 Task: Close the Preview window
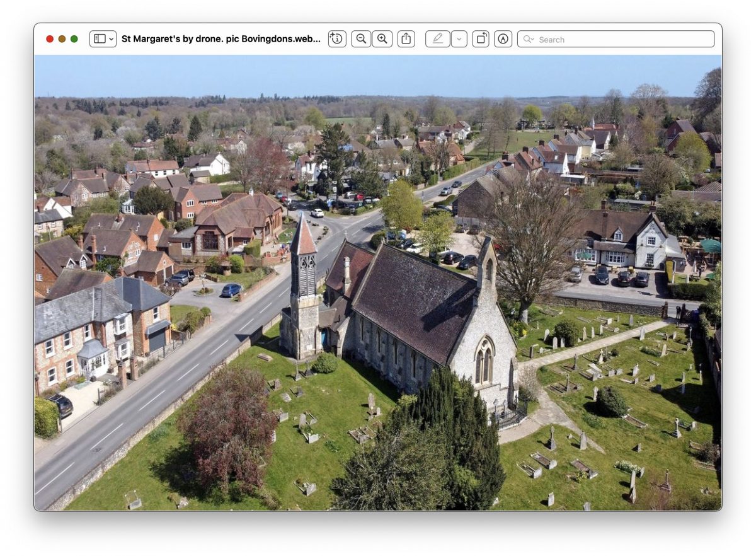point(50,39)
